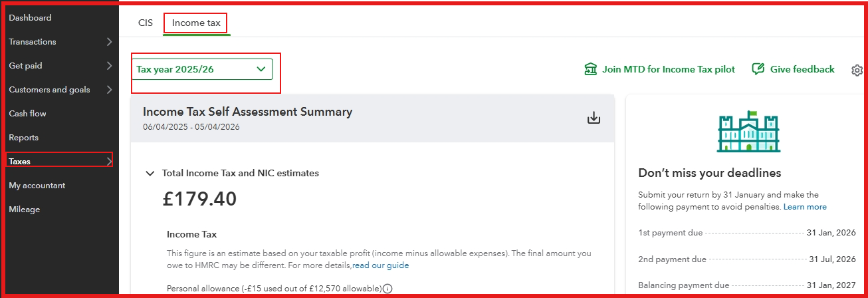868x298 pixels.
Task: Expand the Transactions sidebar submenu arrow
Action: pyautogui.click(x=109, y=42)
